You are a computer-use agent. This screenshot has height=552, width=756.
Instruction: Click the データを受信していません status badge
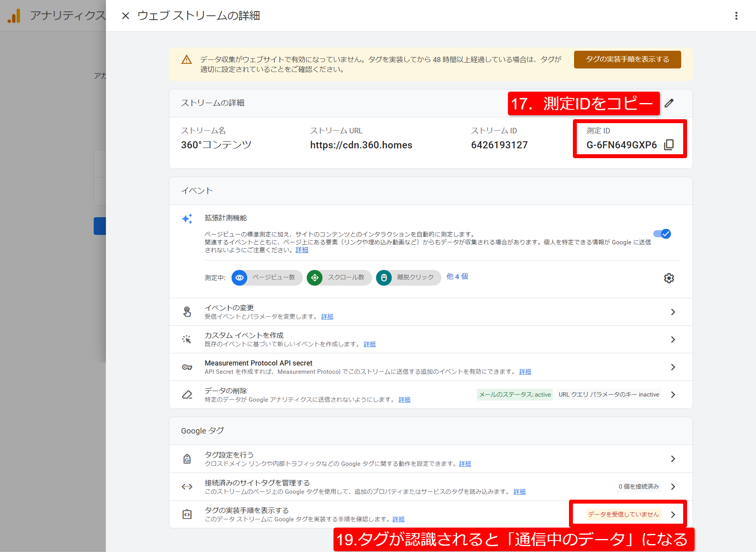623,514
